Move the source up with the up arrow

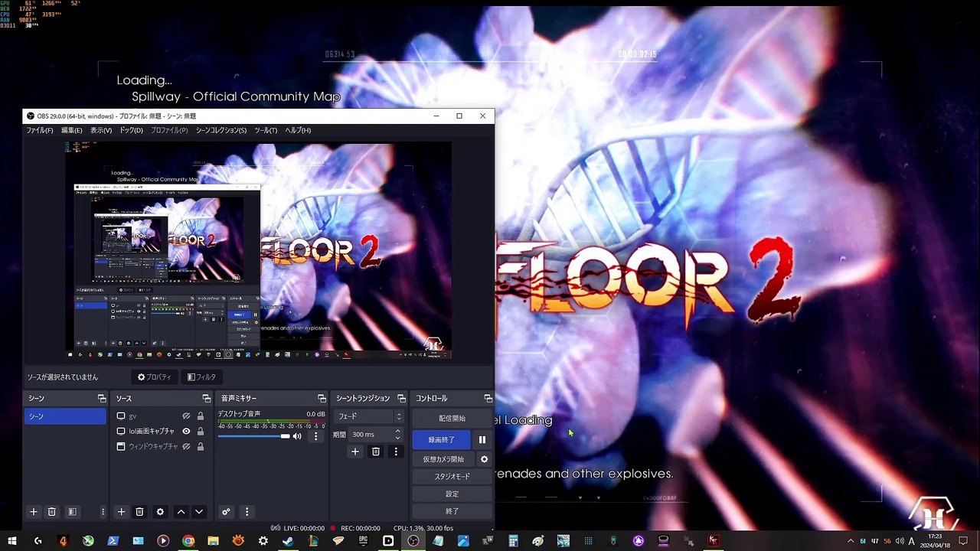tap(181, 512)
